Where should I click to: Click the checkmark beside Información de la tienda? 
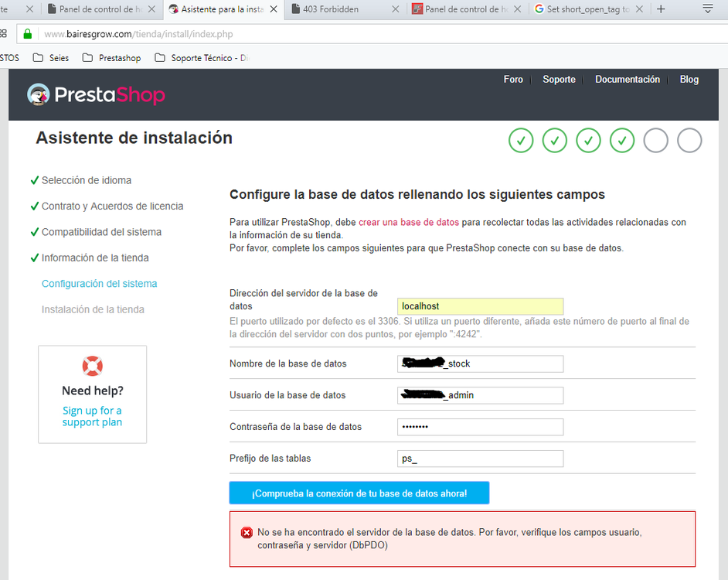click(x=34, y=258)
